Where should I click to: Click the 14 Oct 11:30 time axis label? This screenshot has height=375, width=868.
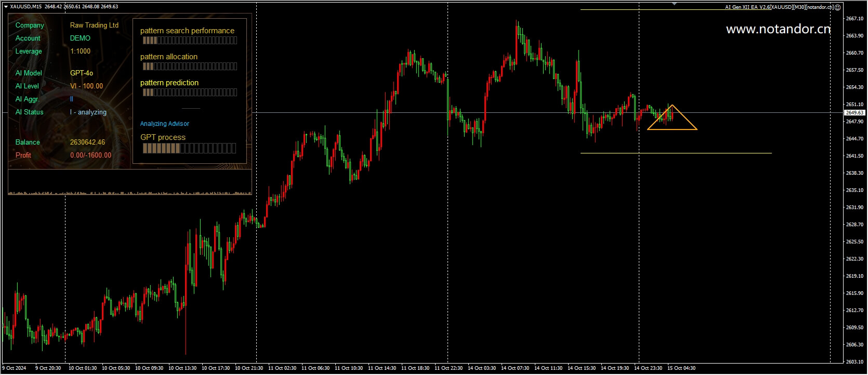coord(548,368)
